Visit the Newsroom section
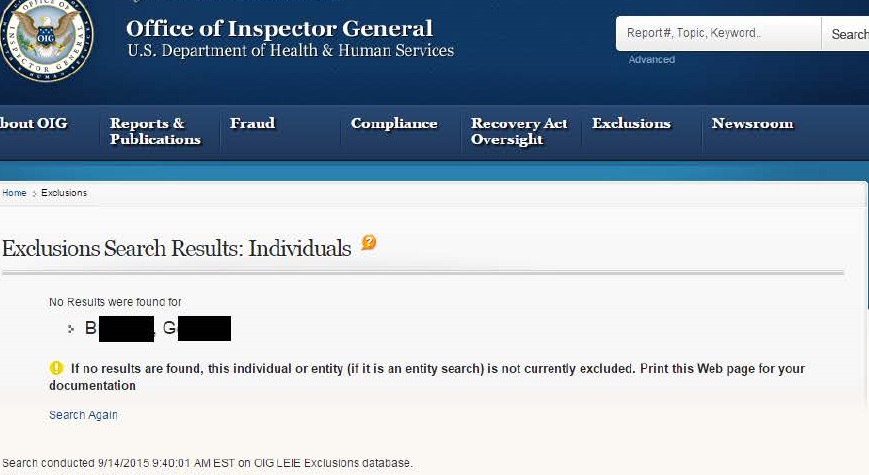The height and width of the screenshot is (475, 869). tap(753, 123)
